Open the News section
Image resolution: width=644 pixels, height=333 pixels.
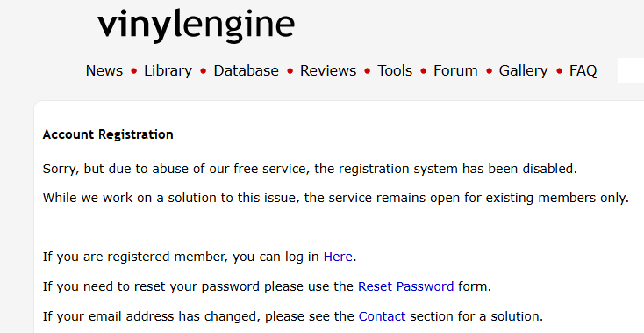tap(104, 70)
